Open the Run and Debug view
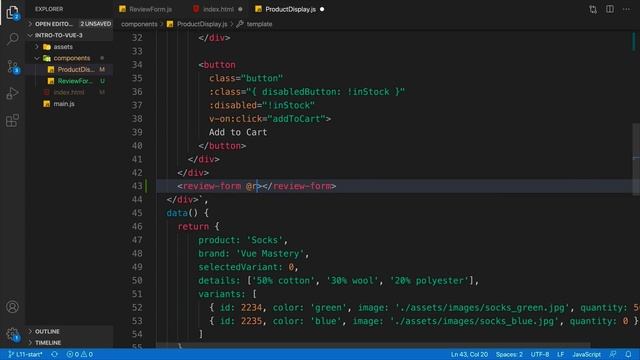This screenshot has width=640, height=360. 12,93
